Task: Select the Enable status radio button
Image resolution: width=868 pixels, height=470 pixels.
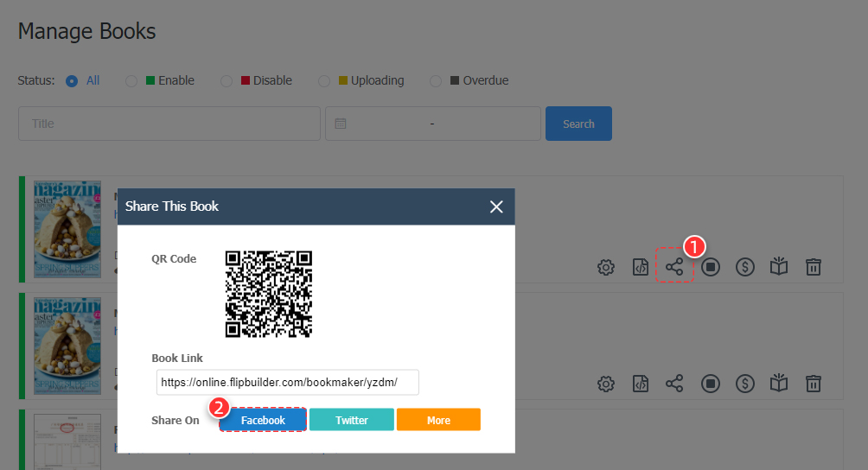Action: coord(131,81)
